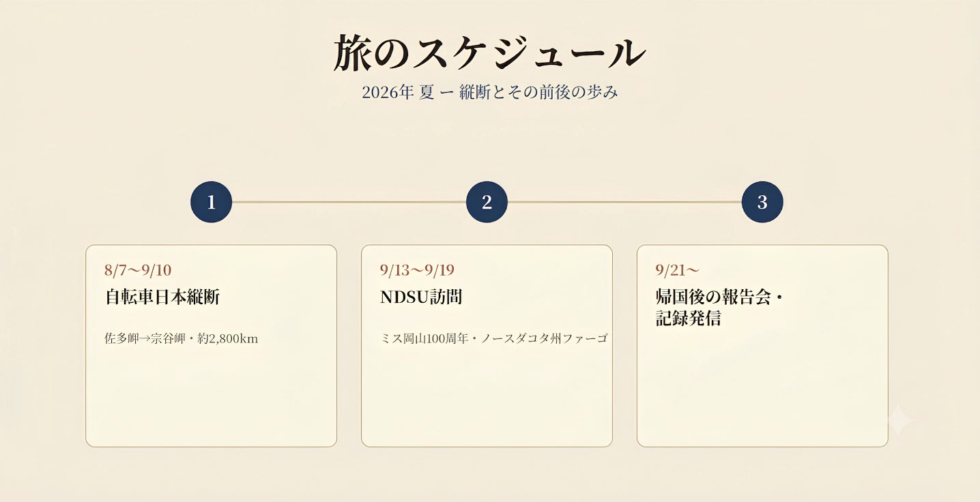Select the 8/7〜9/10 date label

tap(138, 270)
